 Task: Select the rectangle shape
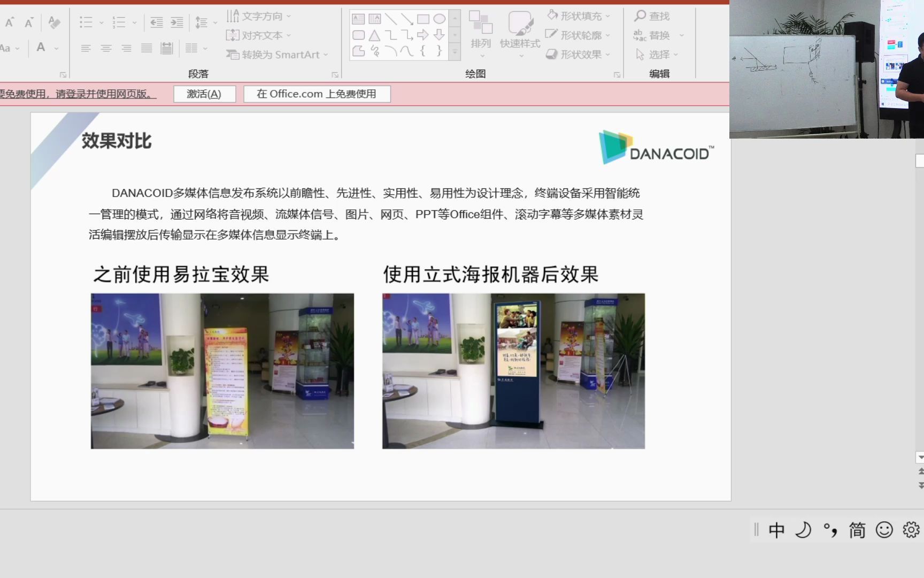(x=423, y=19)
